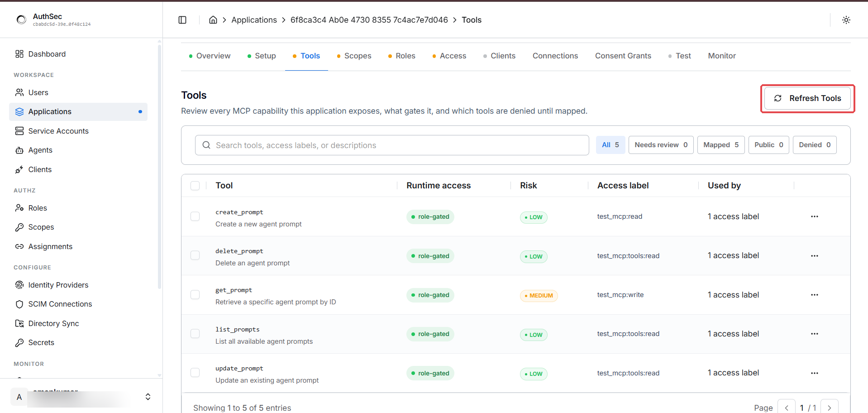
Task: Filter tools by Denied 0
Action: coord(815,145)
